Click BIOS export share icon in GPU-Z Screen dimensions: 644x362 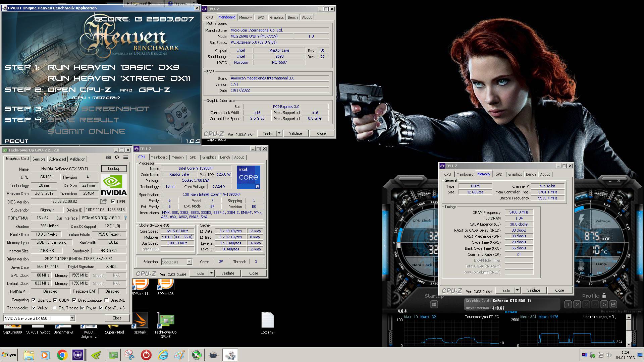point(103,201)
